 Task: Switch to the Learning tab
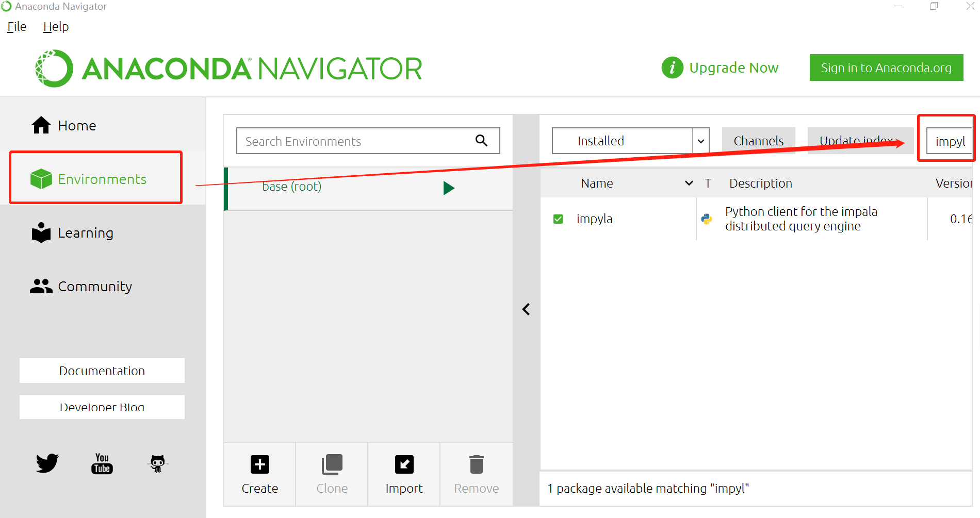tap(103, 232)
